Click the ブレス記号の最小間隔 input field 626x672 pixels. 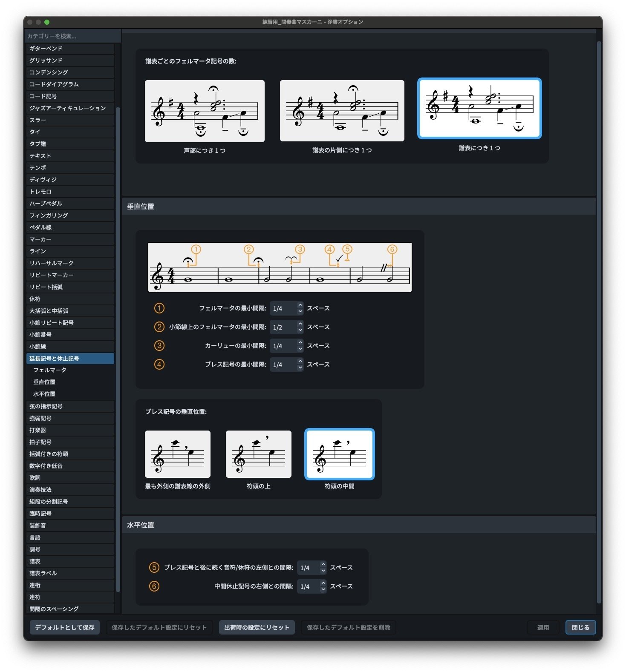(283, 365)
